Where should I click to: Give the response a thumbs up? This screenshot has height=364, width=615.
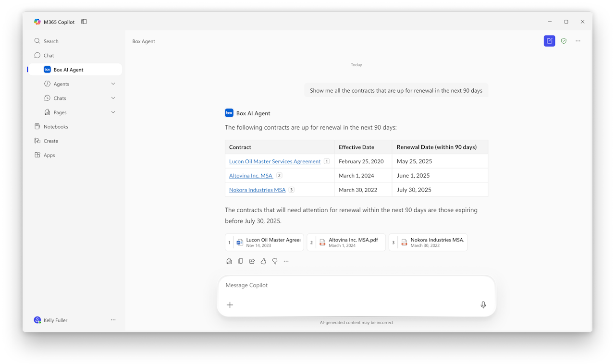(263, 261)
